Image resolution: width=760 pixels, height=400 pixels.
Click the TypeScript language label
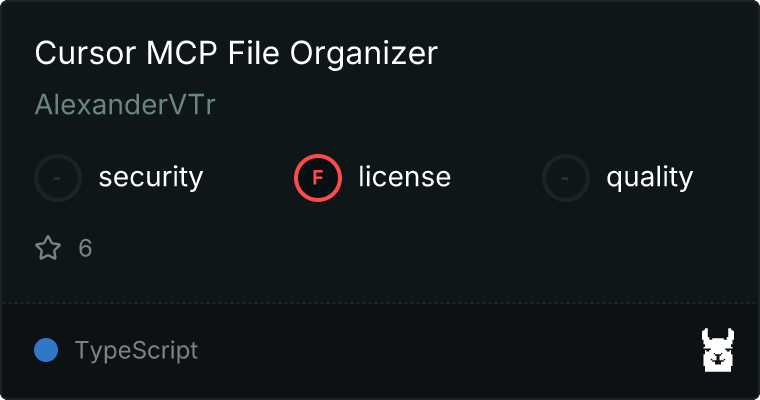coord(136,351)
